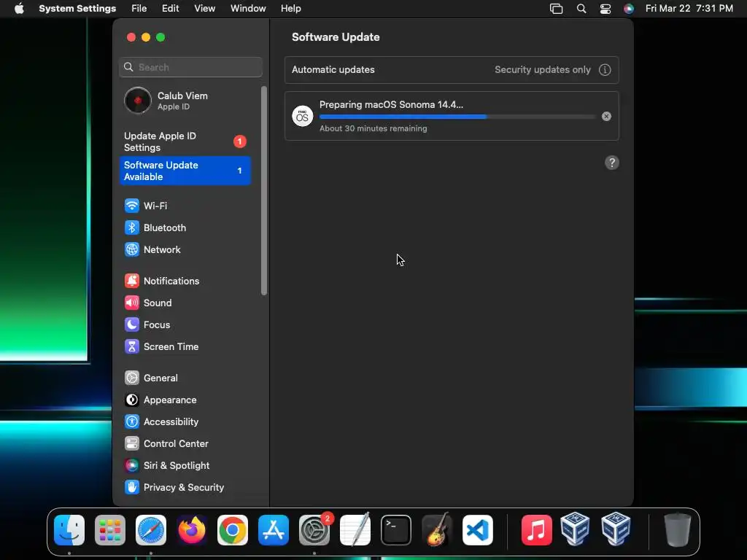Screen dimensions: 747x560
Task: Select Software Update Available sidebar item
Action: (x=185, y=171)
